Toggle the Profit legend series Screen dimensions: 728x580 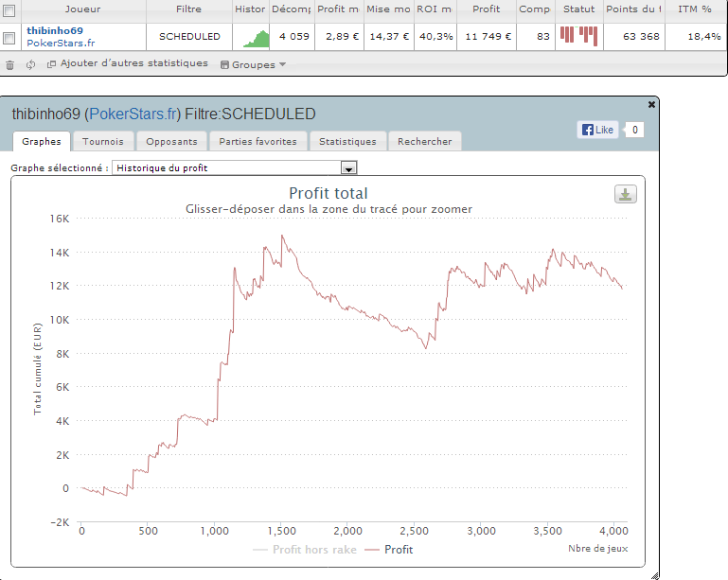tap(388, 550)
